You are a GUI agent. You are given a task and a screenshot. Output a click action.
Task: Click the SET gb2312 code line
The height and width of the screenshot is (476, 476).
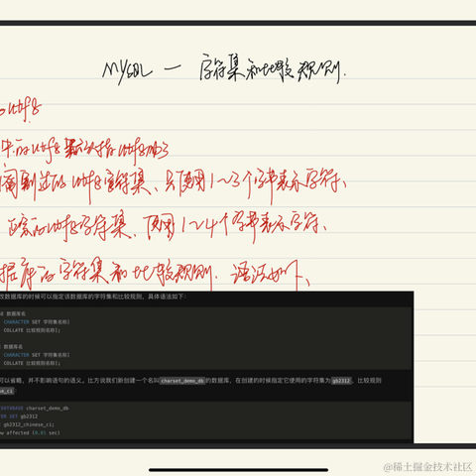[19, 416]
